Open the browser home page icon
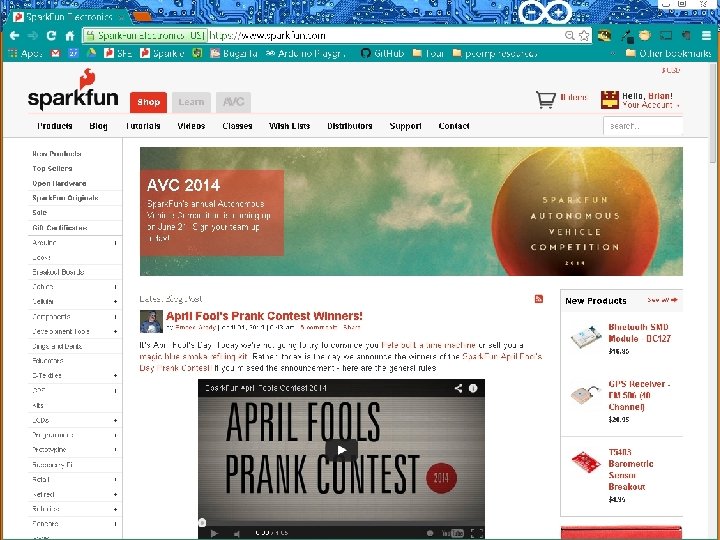 click(x=70, y=35)
